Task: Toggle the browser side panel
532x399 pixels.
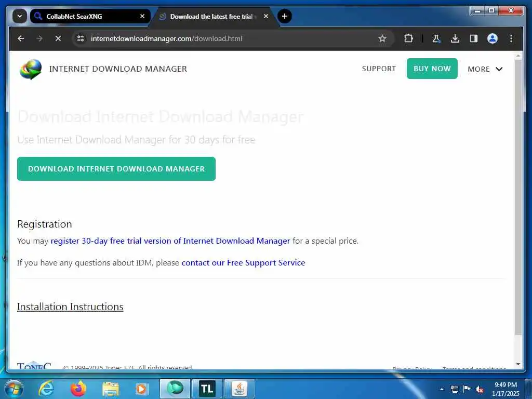Action: tap(474, 38)
